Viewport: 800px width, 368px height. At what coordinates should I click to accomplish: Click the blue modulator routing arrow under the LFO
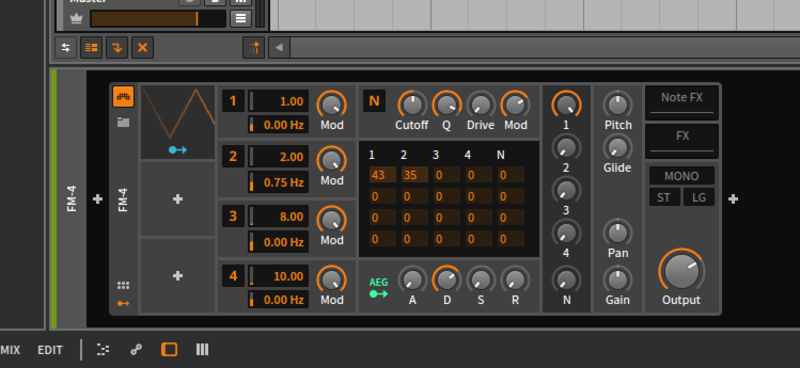click(x=178, y=150)
